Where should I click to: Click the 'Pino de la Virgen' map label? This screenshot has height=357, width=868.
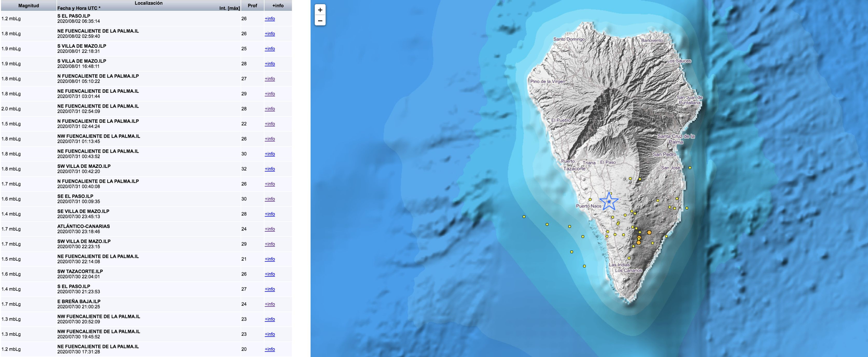click(x=548, y=81)
